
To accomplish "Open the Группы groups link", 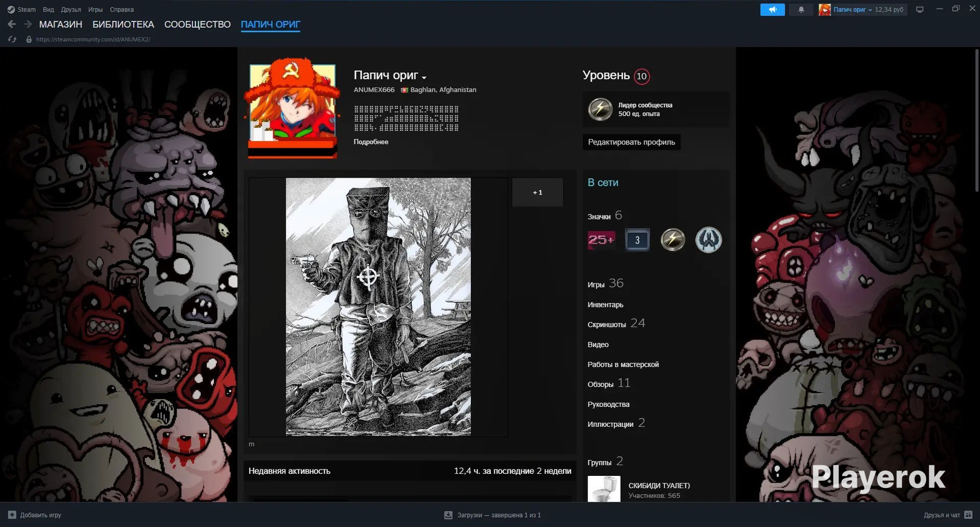I will 599,463.
